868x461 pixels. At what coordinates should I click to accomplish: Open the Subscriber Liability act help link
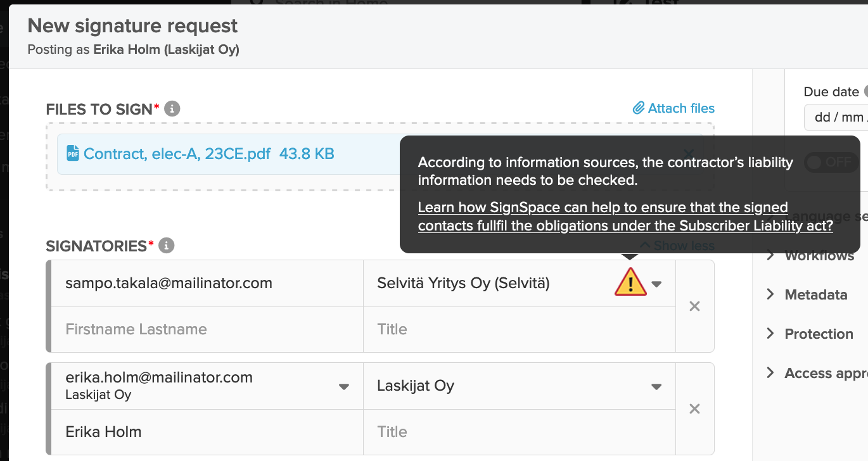point(625,217)
